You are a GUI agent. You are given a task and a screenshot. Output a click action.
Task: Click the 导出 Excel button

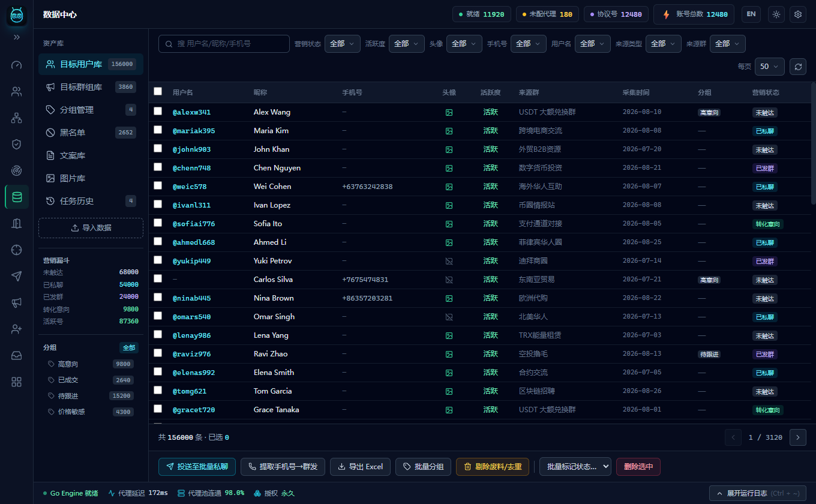pyautogui.click(x=361, y=467)
